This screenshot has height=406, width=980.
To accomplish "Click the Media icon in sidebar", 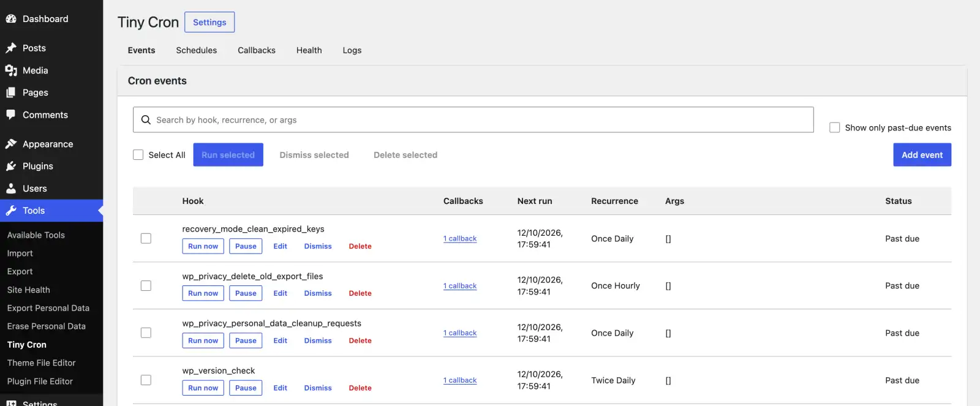I will click(x=11, y=70).
